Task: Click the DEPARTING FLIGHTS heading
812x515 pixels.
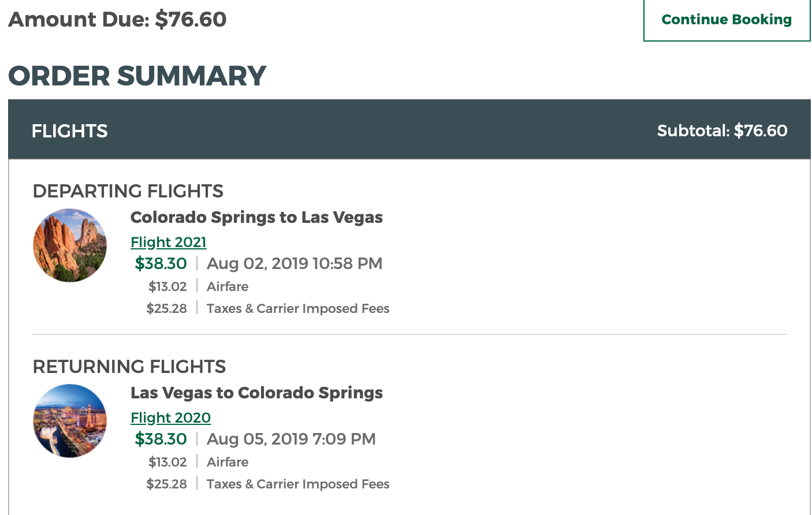Action: (x=128, y=191)
